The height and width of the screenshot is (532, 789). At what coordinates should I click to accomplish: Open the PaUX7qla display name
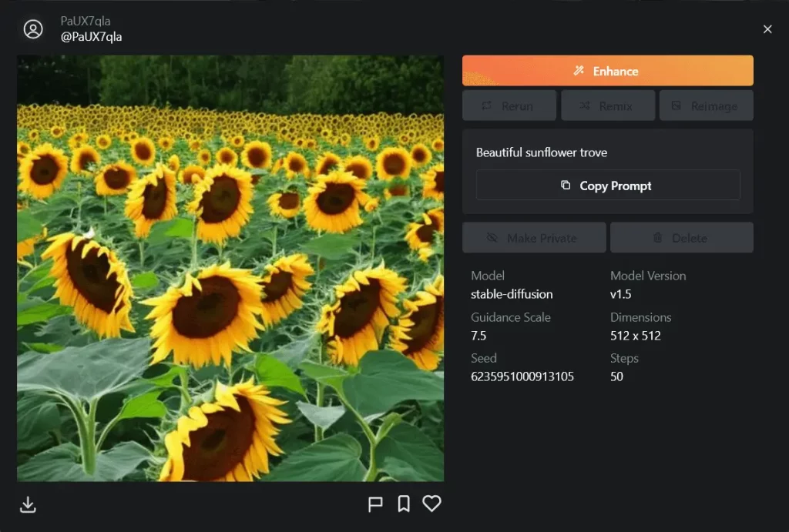(x=86, y=21)
